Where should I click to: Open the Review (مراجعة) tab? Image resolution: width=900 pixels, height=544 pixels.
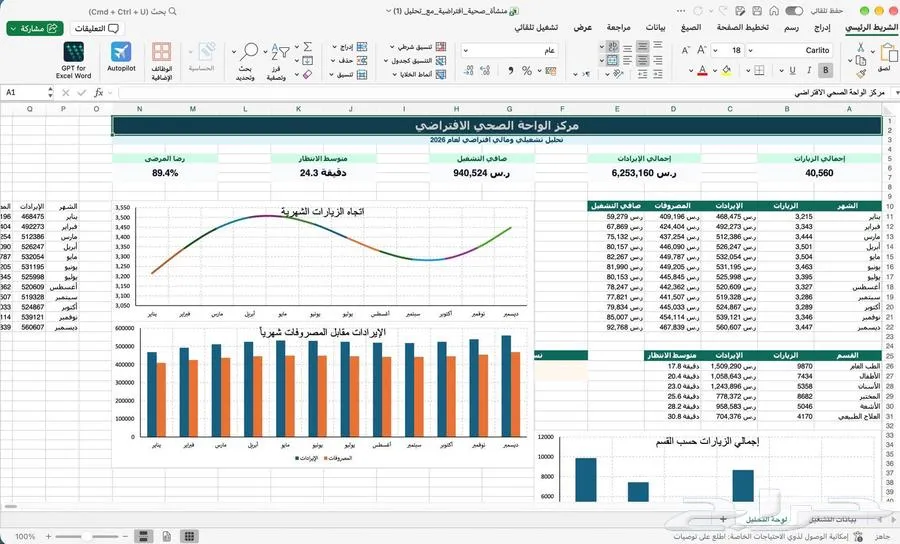618,28
